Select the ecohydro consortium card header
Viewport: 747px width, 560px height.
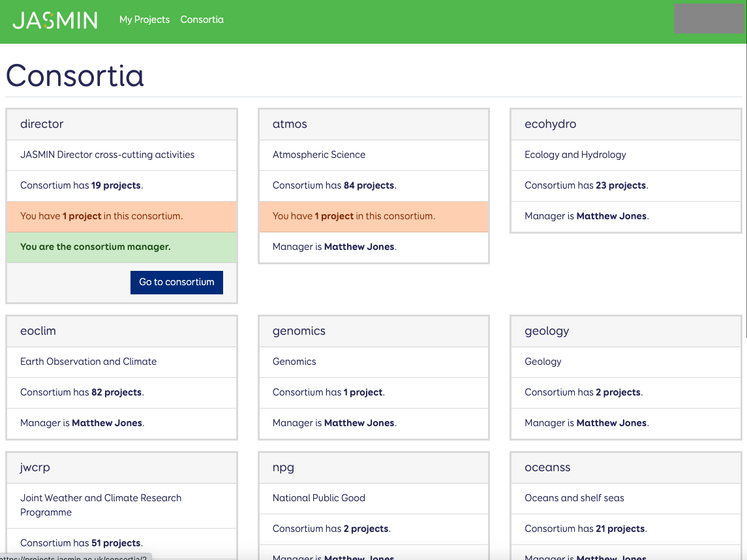pyautogui.click(x=625, y=124)
